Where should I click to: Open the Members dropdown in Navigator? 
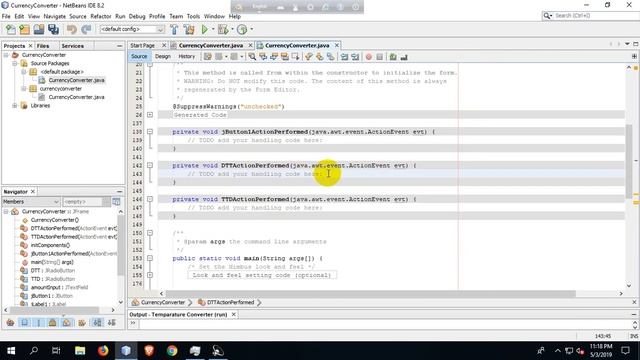pos(31,202)
